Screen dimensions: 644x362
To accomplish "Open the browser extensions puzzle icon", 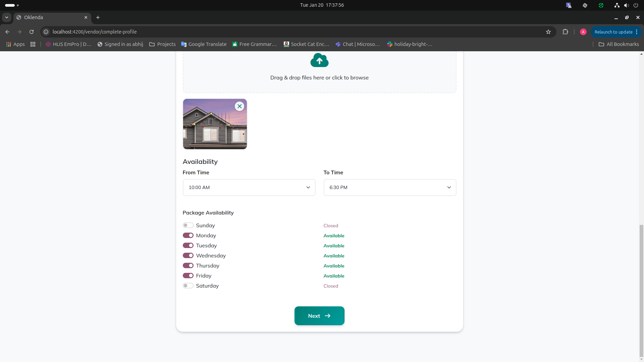I will click(x=566, y=32).
